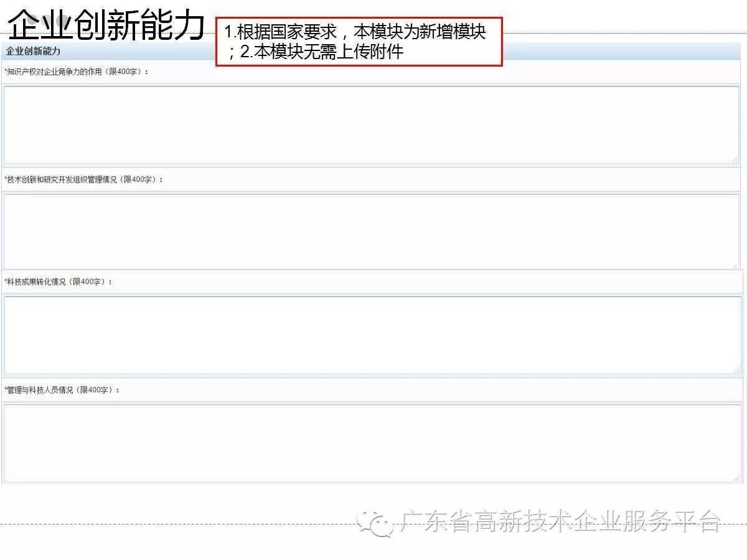Click the 企业创新能力 panel header bar
Viewport: 747px width, 560px height.
click(x=109, y=51)
